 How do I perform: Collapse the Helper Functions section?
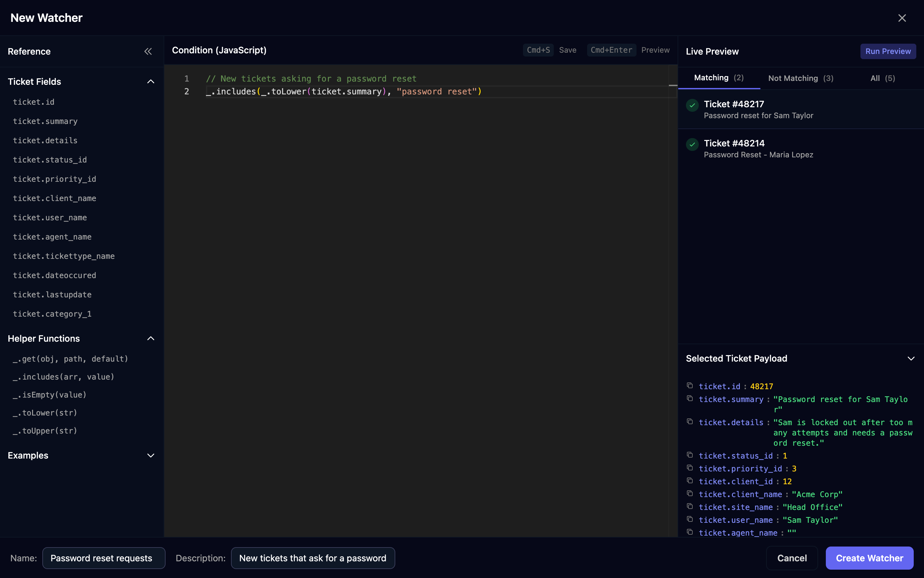151,338
